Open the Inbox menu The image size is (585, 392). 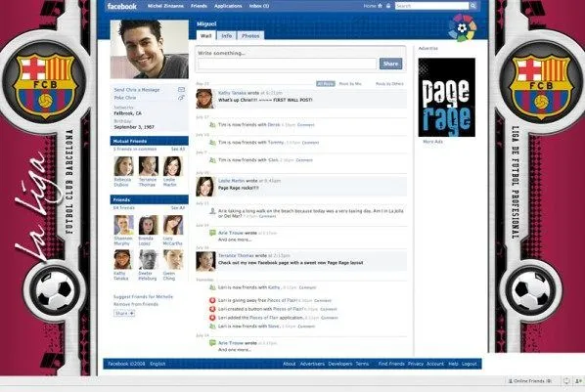(259, 6)
